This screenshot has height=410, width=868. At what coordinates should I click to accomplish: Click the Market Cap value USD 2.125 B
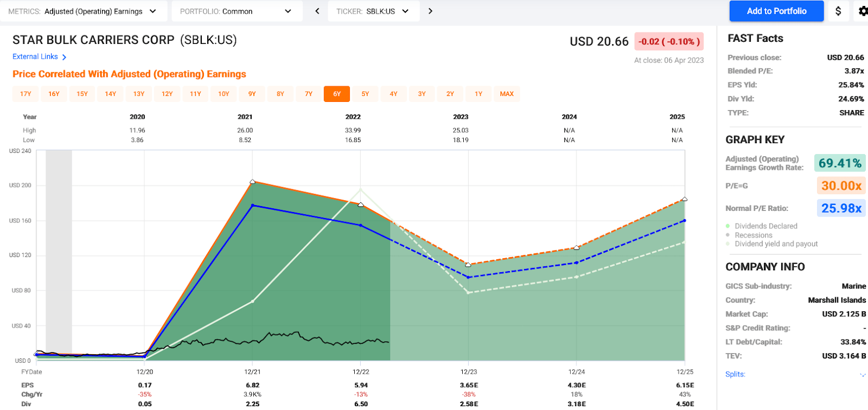point(844,314)
